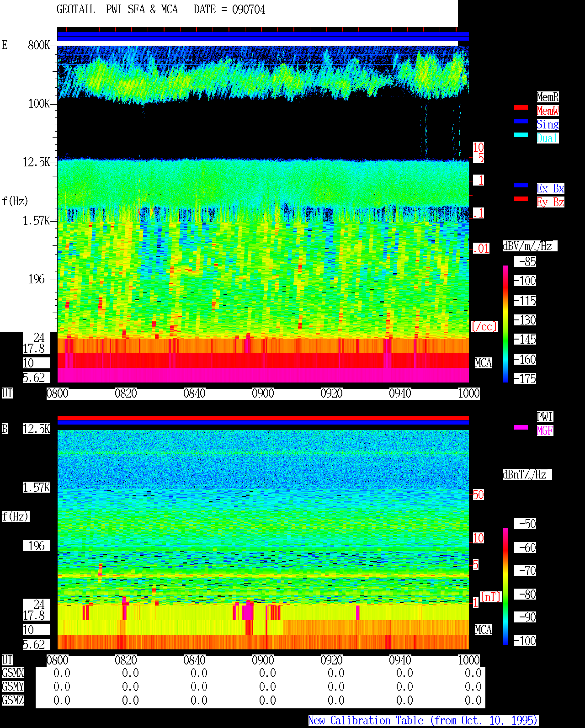Click the cyan Dual legend swatch
The height and width of the screenshot is (728, 585).
point(521,135)
